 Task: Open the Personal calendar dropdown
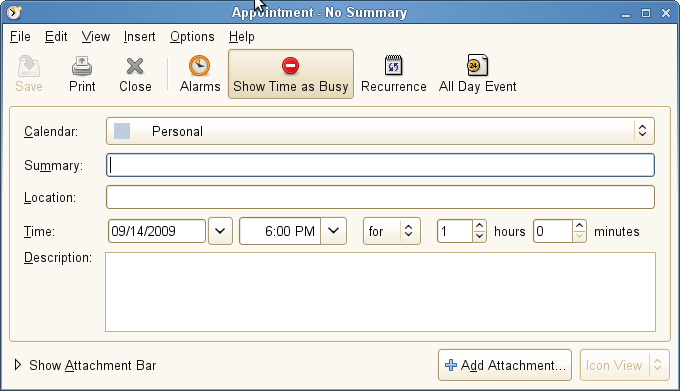click(380, 131)
